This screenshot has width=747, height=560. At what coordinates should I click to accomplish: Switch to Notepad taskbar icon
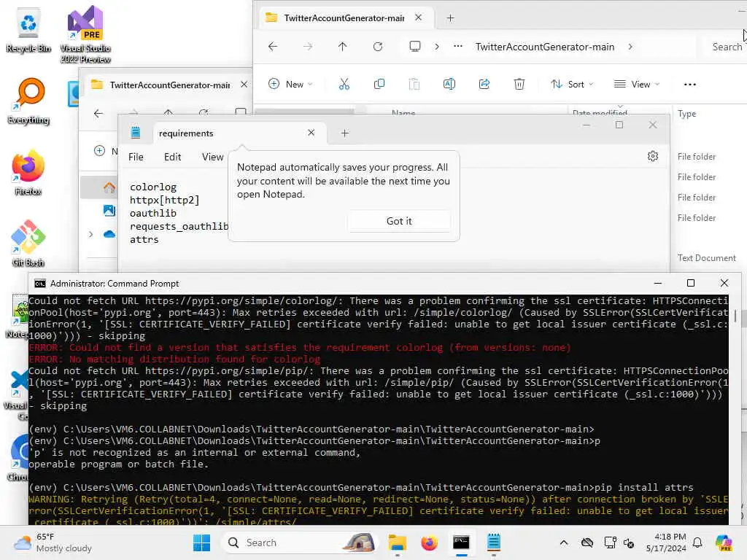pos(494,542)
